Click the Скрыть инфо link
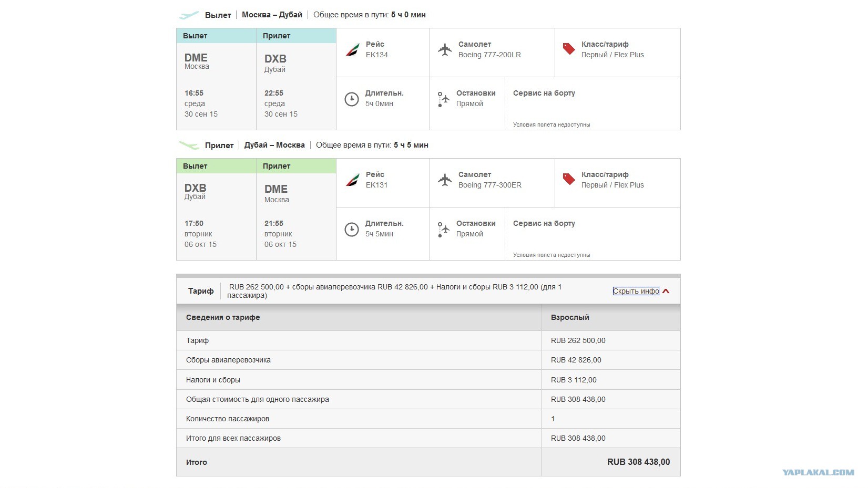This screenshot has width=868, height=488. [x=636, y=291]
